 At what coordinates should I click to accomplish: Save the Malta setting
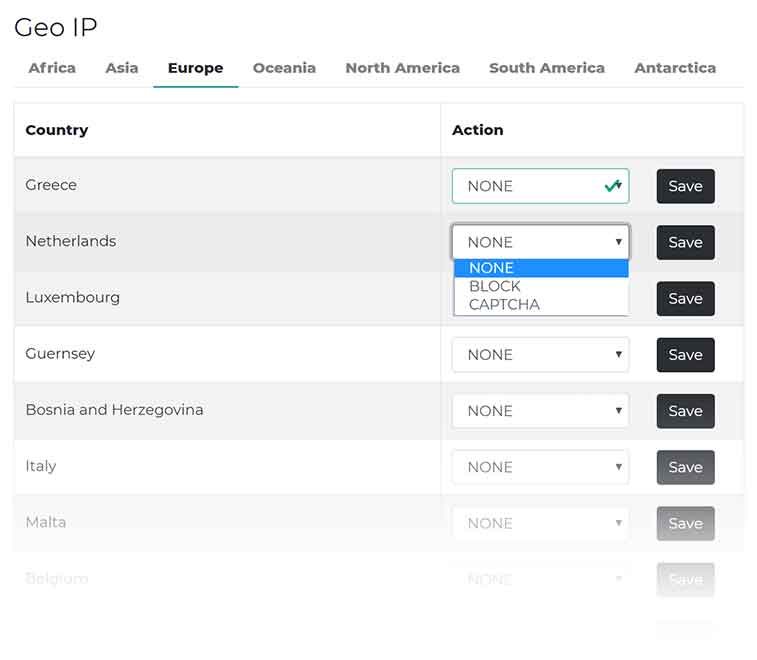coord(686,523)
